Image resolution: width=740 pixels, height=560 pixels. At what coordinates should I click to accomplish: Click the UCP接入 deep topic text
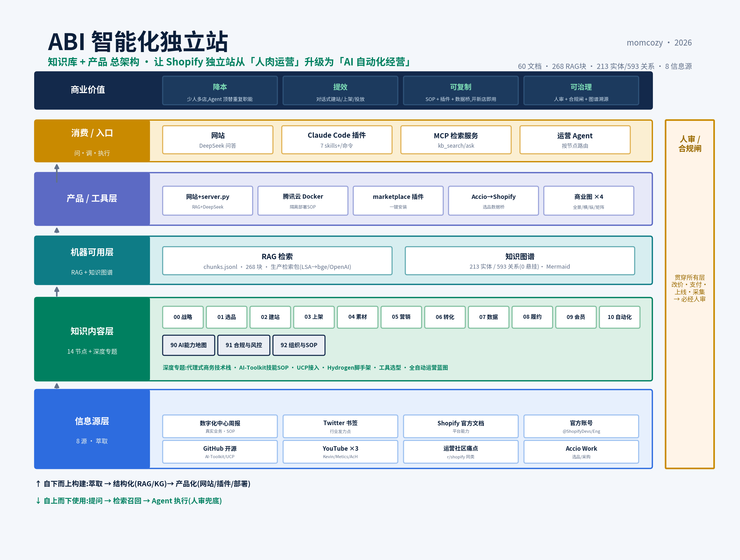[308, 368]
